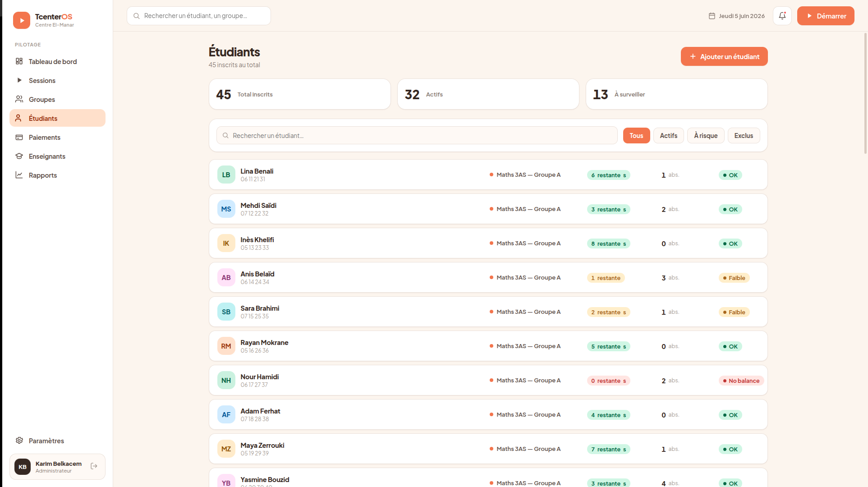
Task: Click Anis Belaïd's name
Action: [x=257, y=274]
